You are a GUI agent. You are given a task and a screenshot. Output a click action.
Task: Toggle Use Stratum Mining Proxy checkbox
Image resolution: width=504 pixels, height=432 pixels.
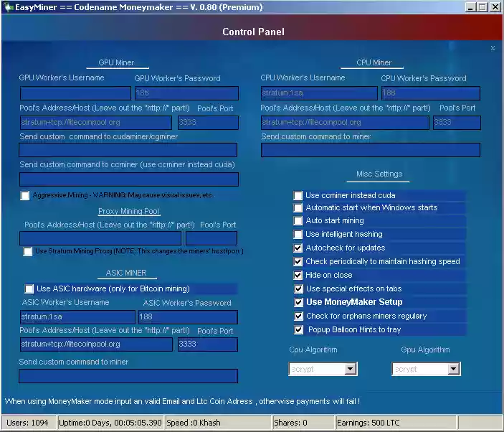tap(28, 251)
